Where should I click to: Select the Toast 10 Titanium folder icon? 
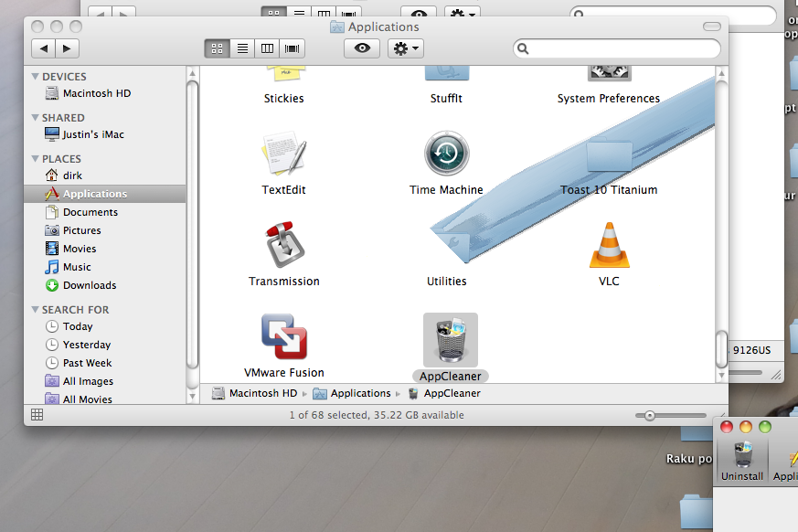pyautogui.click(x=609, y=155)
